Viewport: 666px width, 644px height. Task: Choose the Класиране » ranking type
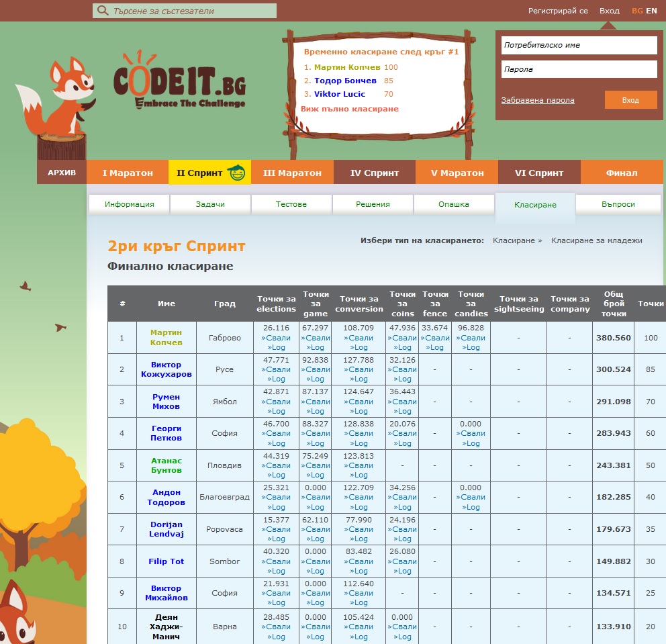(x=518, y=240)
